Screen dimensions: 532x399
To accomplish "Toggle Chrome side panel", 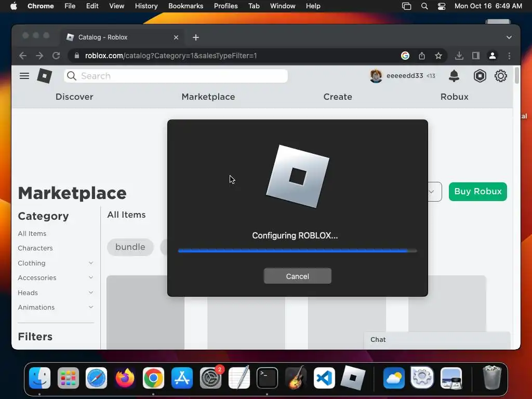I will tap(476, 56).
